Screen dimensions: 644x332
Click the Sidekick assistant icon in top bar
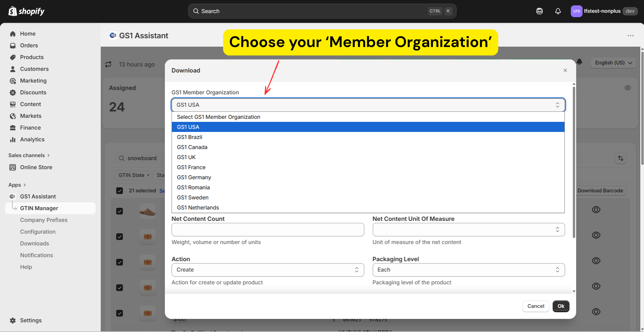click(539, 11)
